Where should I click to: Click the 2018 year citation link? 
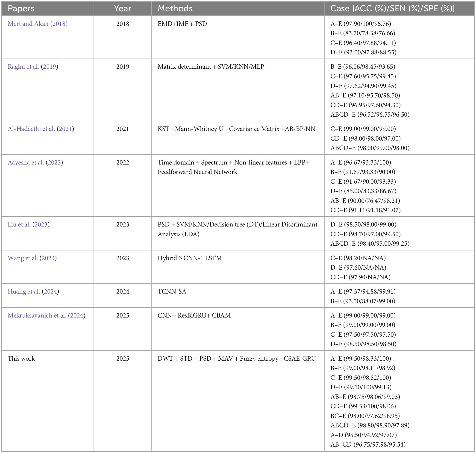click(59, 24)
